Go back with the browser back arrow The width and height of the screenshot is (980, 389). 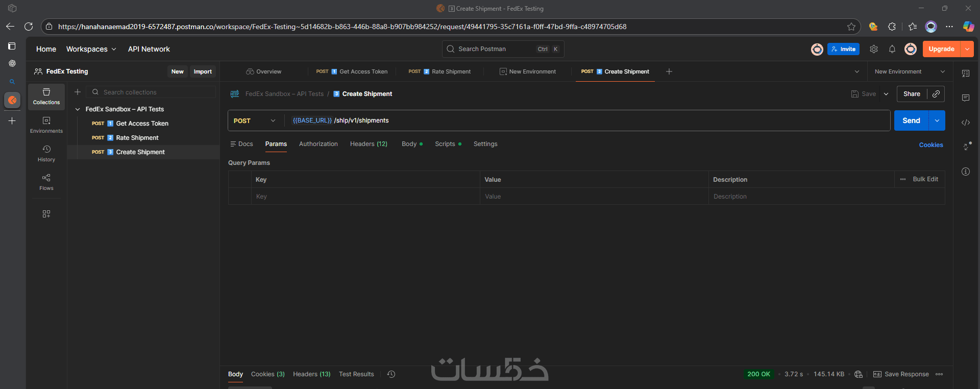tap(10, 27)
